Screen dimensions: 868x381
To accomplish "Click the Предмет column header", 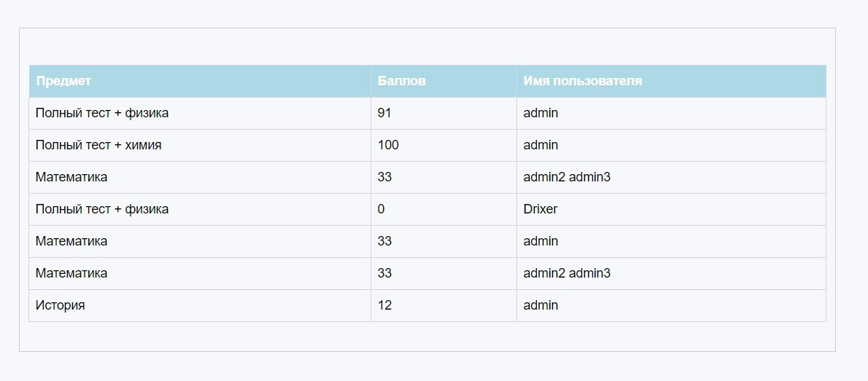I will (200, 82).
